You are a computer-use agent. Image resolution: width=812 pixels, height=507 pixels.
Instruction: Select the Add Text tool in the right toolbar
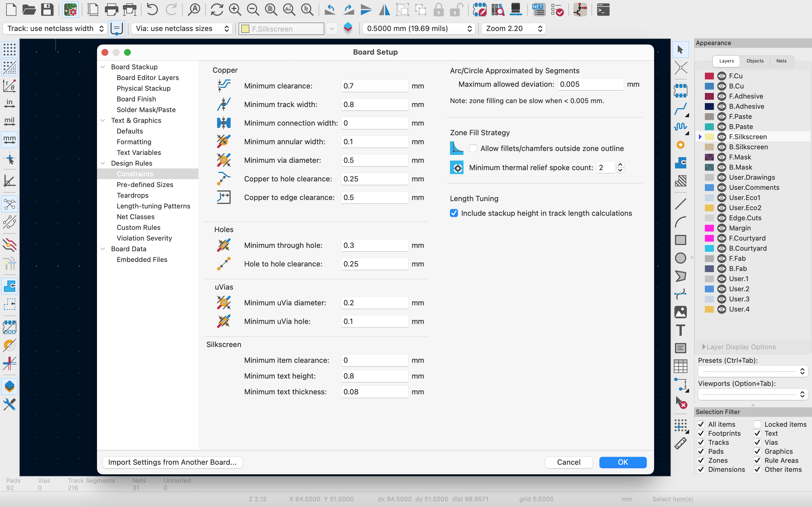(x=680, y=330)
